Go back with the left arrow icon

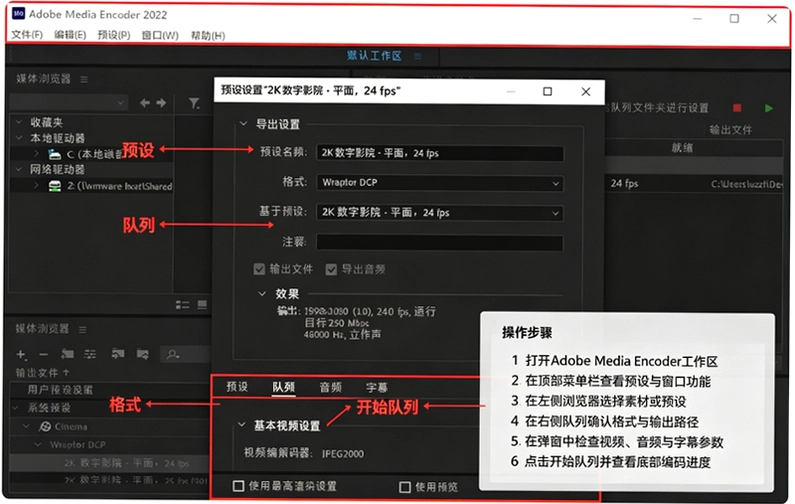click(x=145, y=103)
